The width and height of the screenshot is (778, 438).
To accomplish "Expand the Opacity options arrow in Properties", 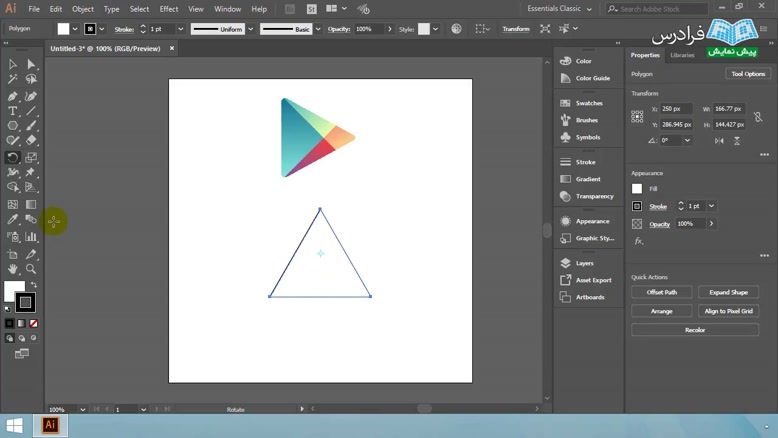I will pos(712,224).
